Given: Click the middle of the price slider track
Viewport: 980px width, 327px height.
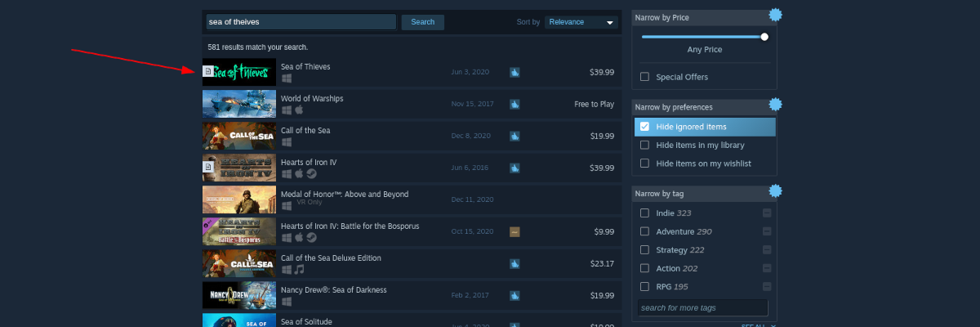Looking at the screenshot, I should (704, 36).
